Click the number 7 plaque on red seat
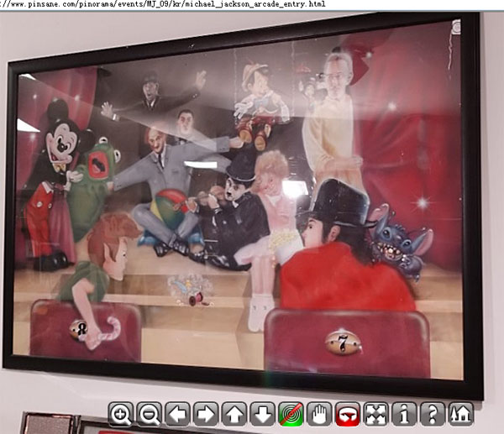Viewport: 504px width, 434px height. [344, 342]
